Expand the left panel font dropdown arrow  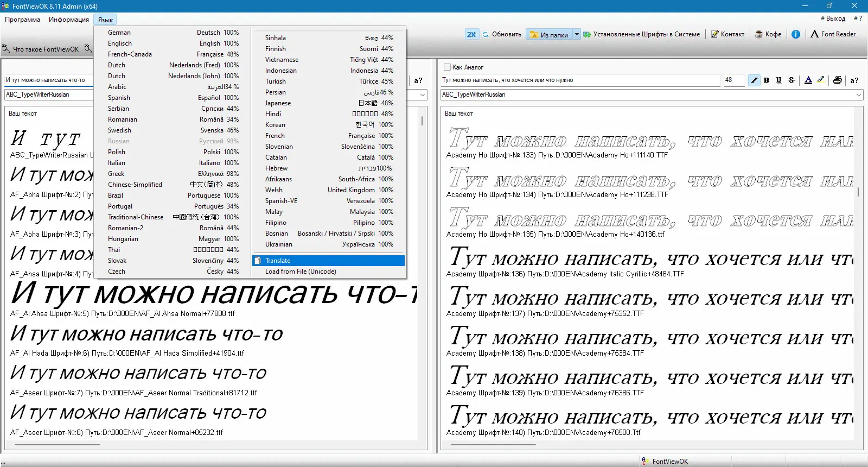coord(423,94)
